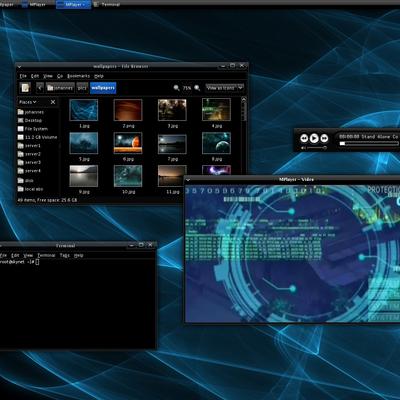The width and height of the screenshot is (400, 400).
Task: Select the johannes path bar button
Action: [x=60, y=88]
